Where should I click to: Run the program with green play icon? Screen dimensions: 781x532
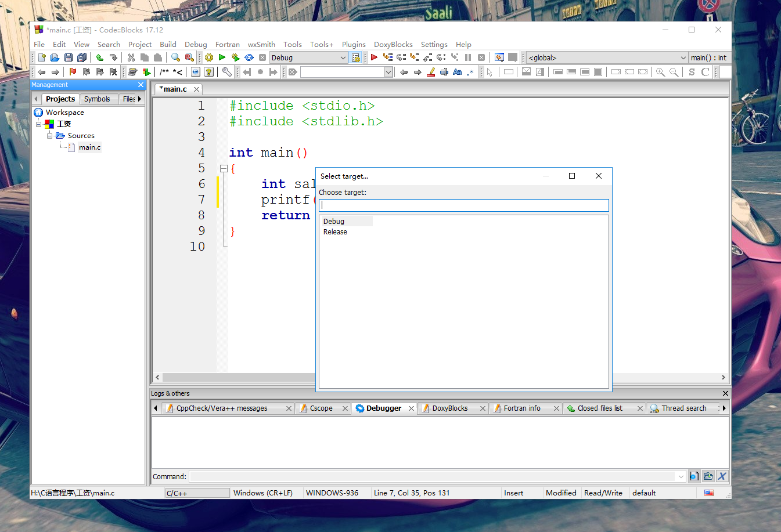[x=222, y=57]
